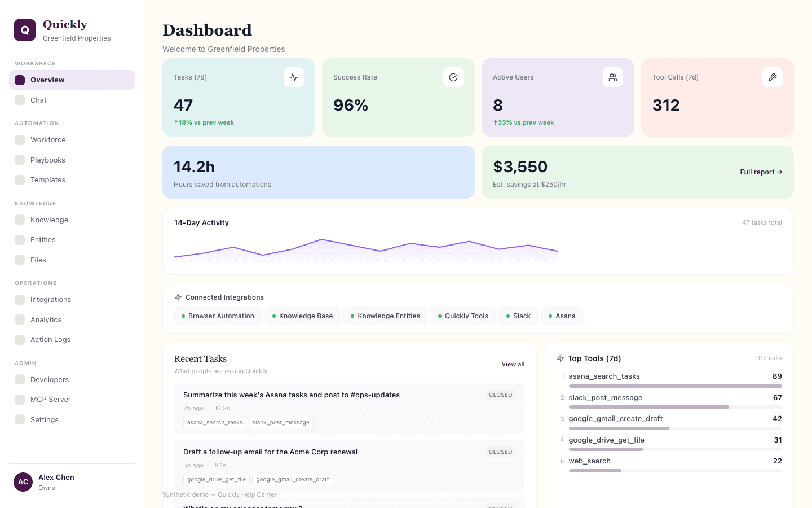
Task: Click the 14-Day Activity line chart
Action: click(366, 250)
